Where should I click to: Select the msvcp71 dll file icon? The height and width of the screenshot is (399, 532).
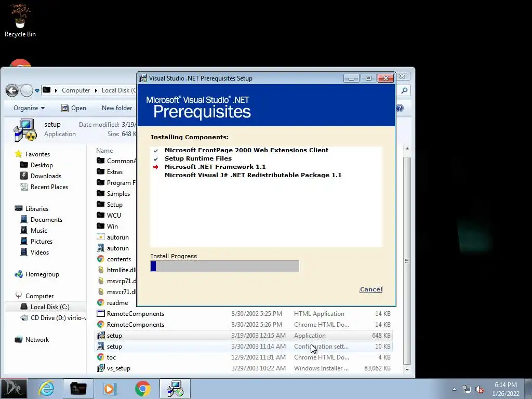(x=100, y=281)
